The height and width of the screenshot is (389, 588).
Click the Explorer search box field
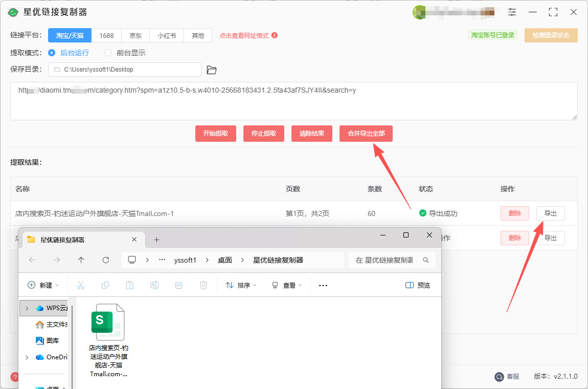392,260
